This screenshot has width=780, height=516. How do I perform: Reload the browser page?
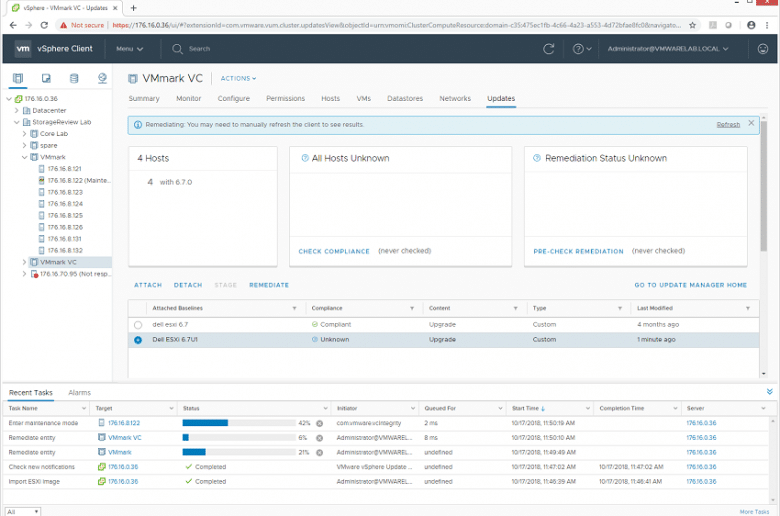click(44, 25)
